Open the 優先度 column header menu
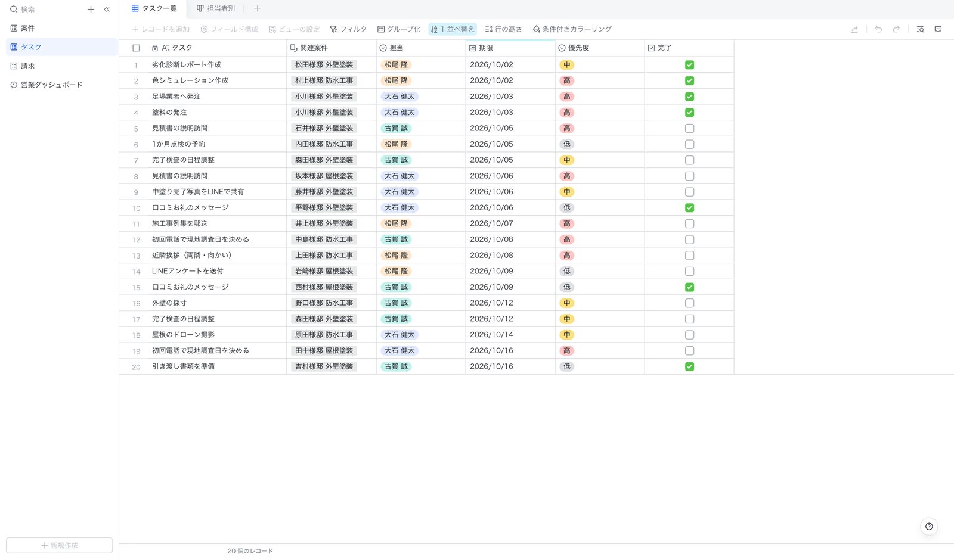The image size is (954, 560). (x=600, y=48)
